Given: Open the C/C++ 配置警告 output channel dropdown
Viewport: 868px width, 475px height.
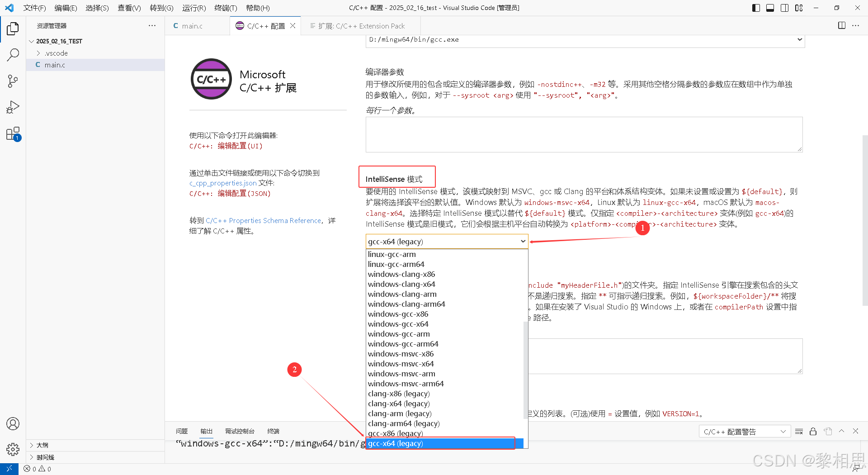Looking at the screenshot, I should [x=745, y=432].
